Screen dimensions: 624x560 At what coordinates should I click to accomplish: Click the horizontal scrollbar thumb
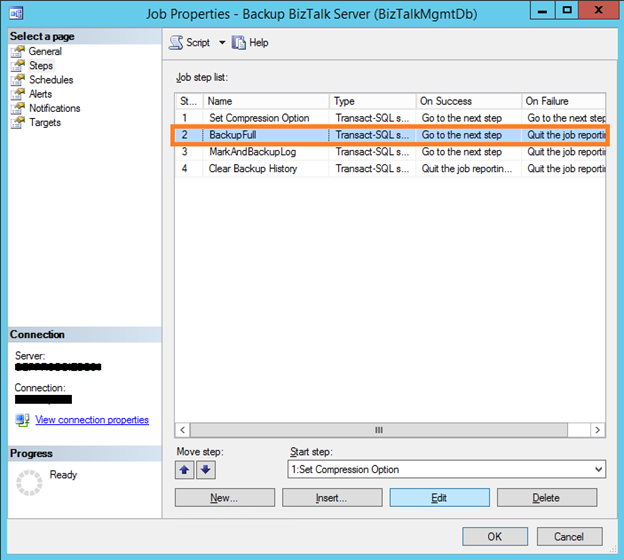pos(379,430)
